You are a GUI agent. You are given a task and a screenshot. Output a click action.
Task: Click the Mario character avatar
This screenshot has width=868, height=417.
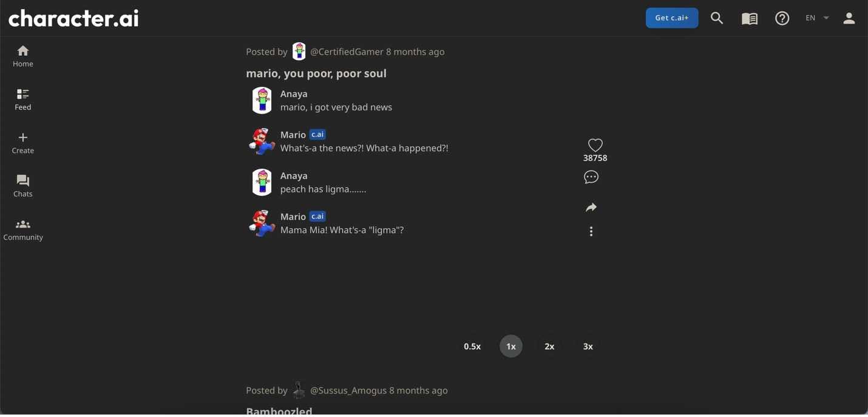[x=262, y=141]
